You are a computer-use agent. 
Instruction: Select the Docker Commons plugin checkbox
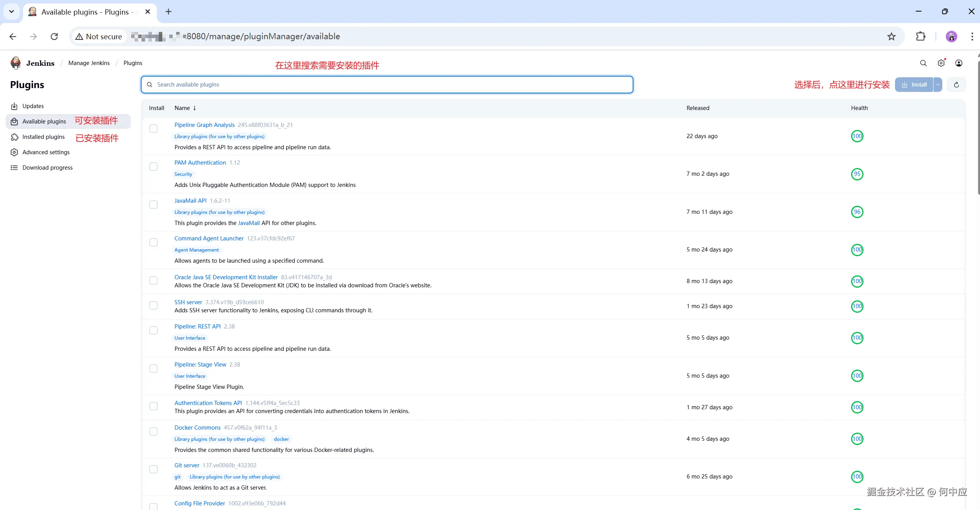click(153, 432)
